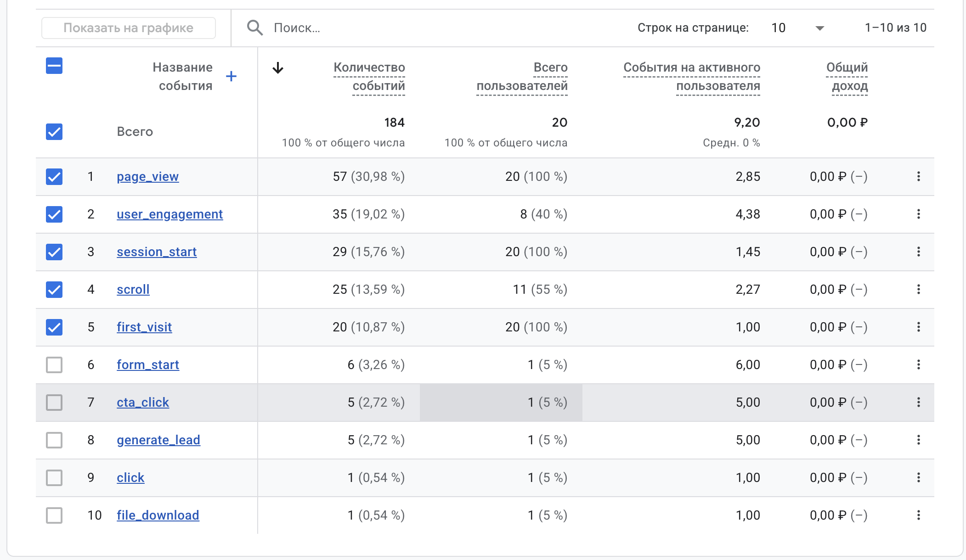This screenshot has width=966, height=560.
Task: Open the three-dot menu for generate_lead row
Action: (919, 440)
